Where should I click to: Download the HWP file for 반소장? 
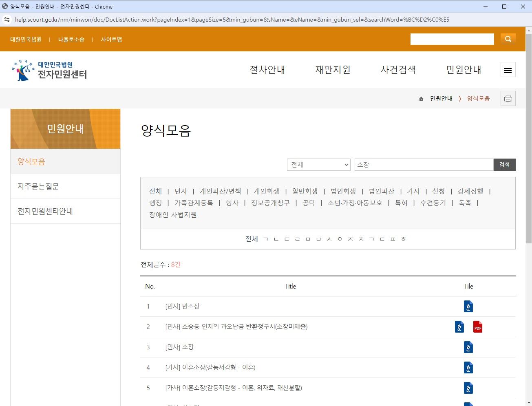pos(468,307)
